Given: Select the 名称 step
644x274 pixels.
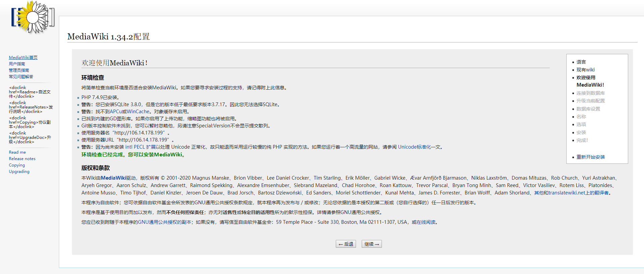Looking at the screenshot, I should (581, 117).
